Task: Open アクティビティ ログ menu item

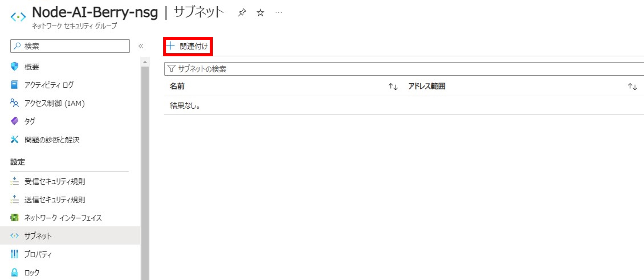Action: tap(49, 85)
